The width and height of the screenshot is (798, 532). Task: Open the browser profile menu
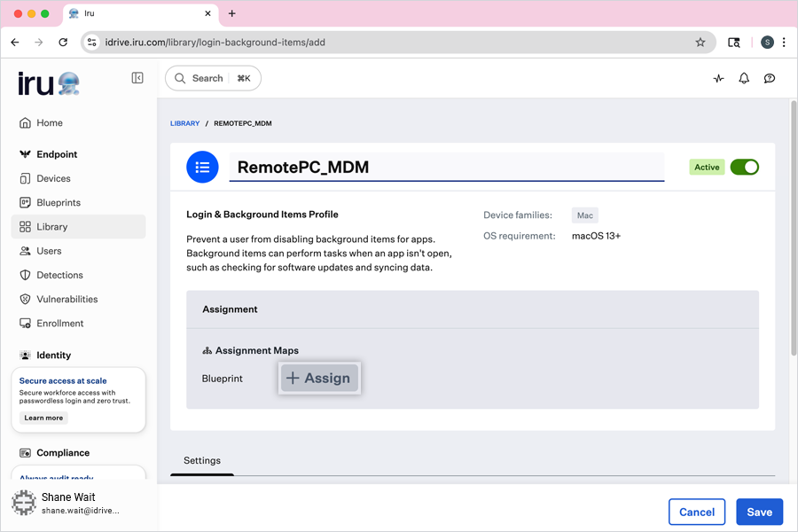pyautogui.click(x=766, y=42)
